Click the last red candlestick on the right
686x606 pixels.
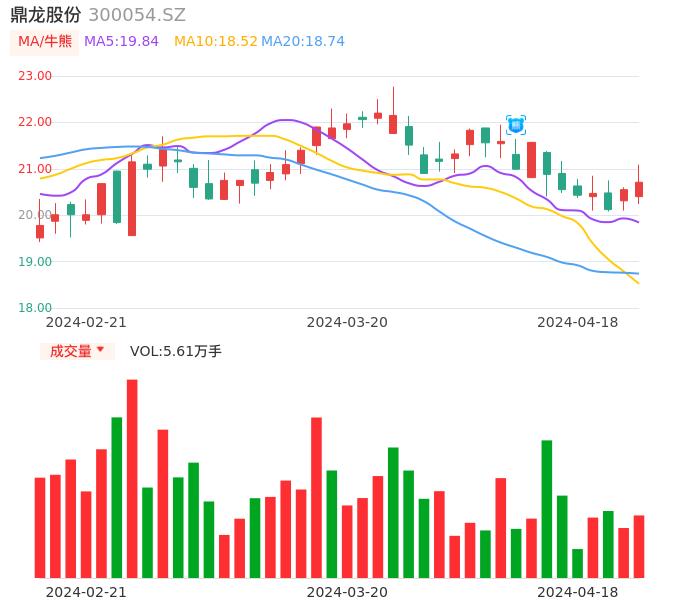[639, 188]
